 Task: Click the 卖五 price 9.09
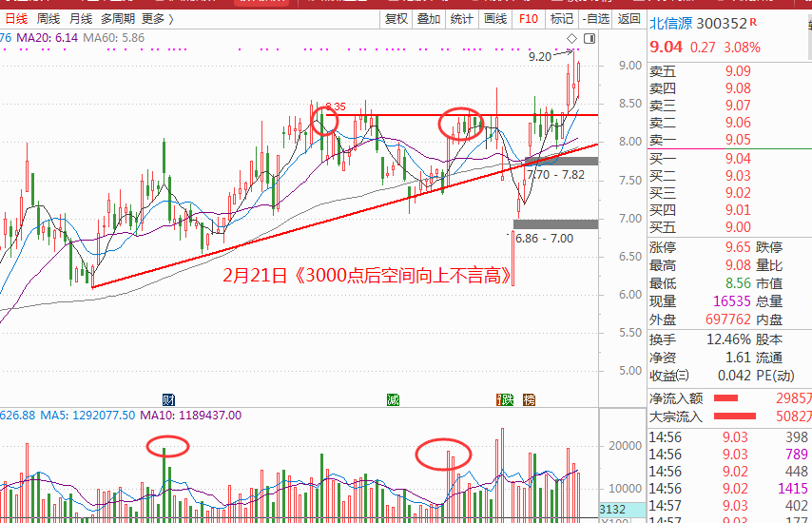[738, 71]
